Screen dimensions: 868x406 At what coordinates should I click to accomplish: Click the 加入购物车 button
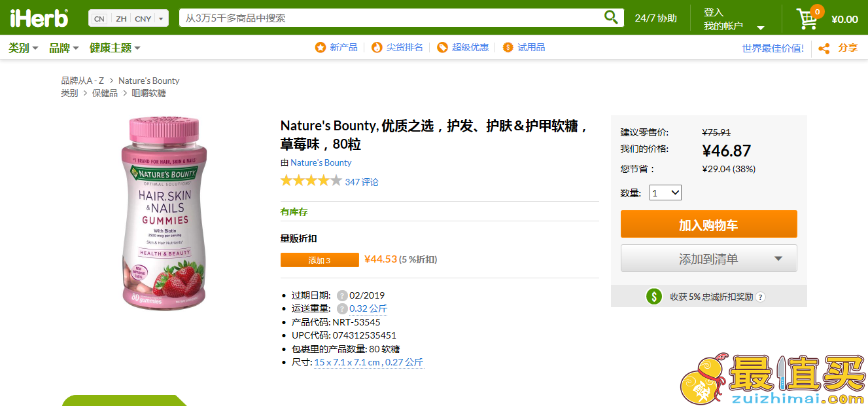[x=708, y=225]
